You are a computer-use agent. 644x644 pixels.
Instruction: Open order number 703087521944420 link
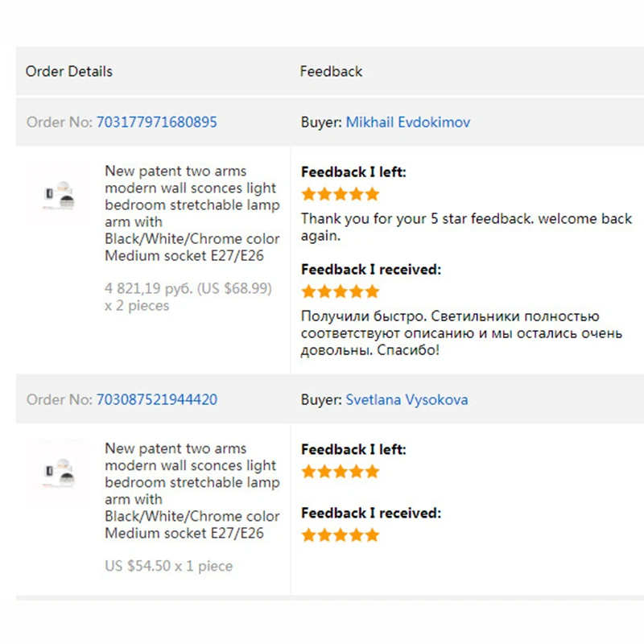click(x=156, y=399)
